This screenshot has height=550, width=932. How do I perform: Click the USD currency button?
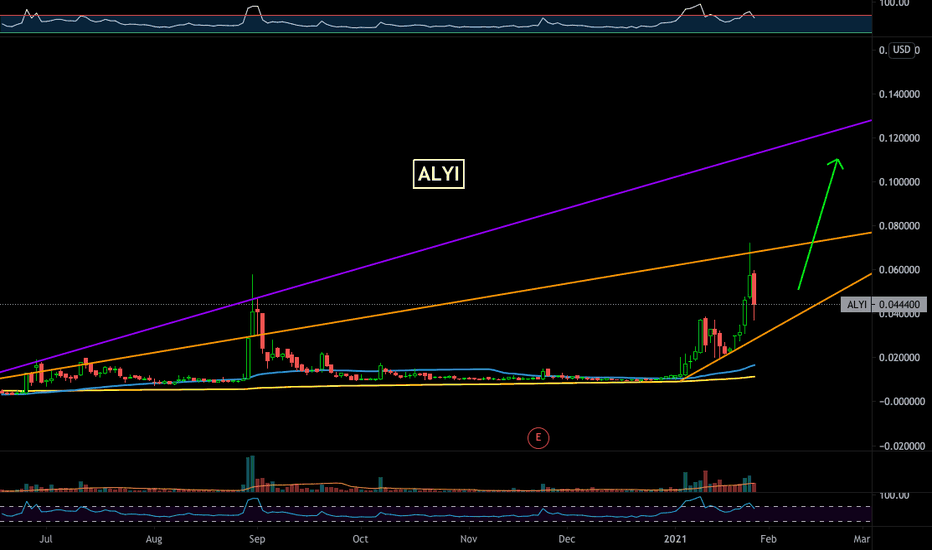click(902, 50)
